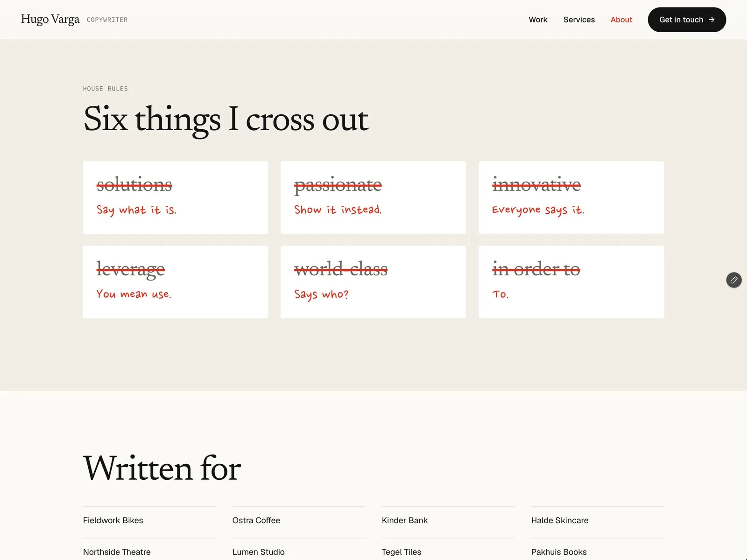Viewport: 747px width, 560px height.
Task: Click the note Says who?
Action: click(321, 294)
